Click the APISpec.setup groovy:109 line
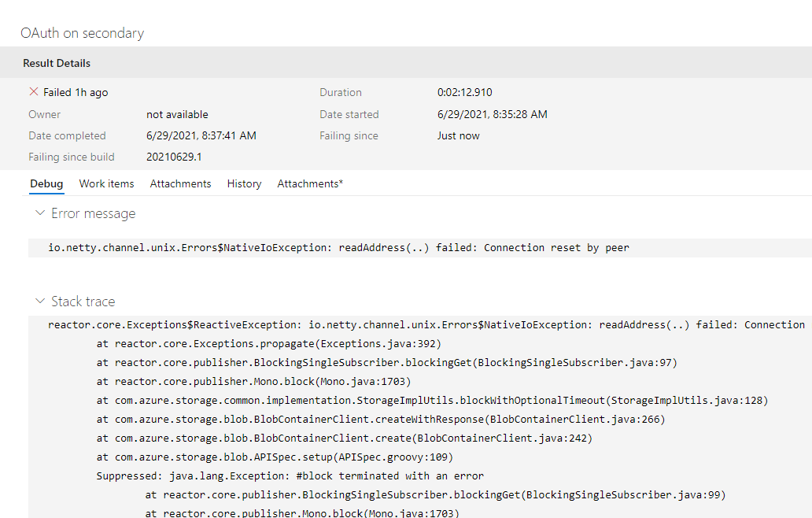812x518 pixels. (275, 457)
